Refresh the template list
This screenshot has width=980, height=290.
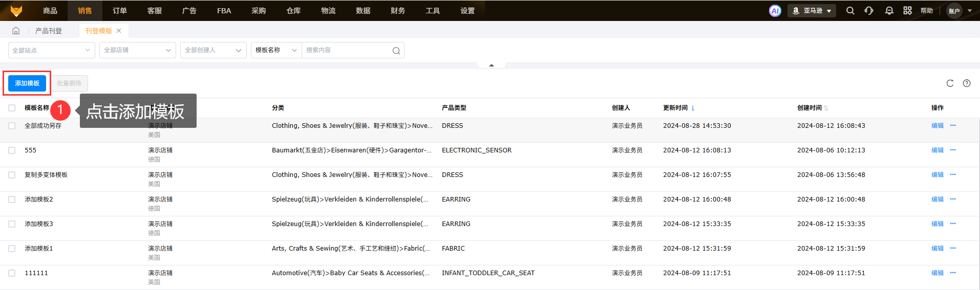tap(950, 83)
